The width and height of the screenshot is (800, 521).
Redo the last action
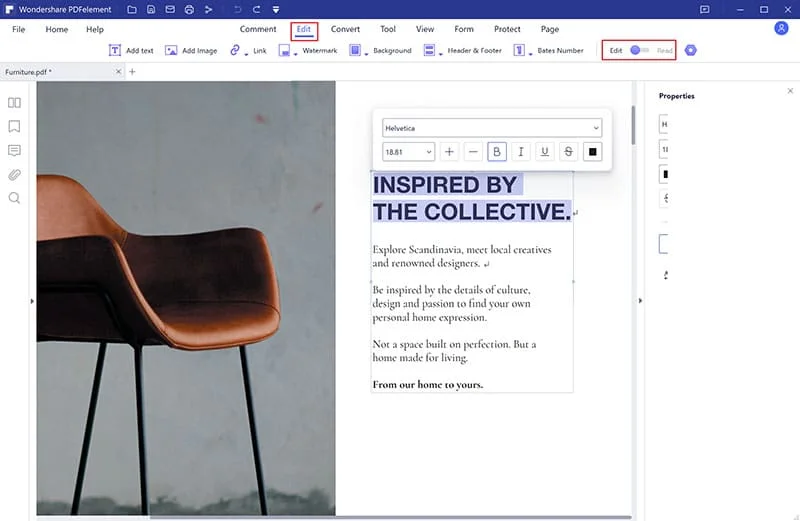(x=256, y=9)
